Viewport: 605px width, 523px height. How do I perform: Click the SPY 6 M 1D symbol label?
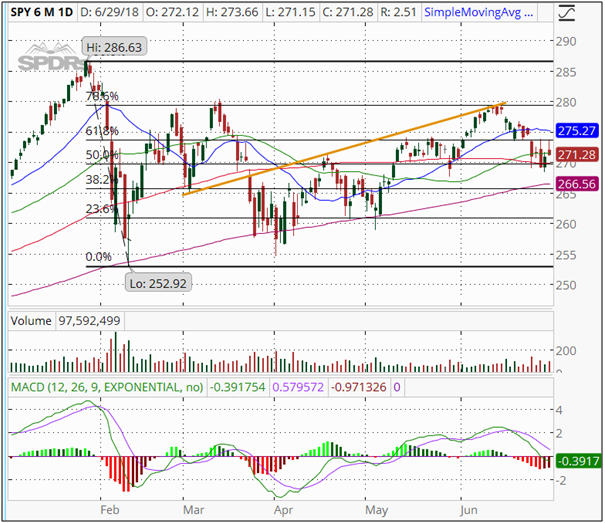tap(42, 12)
